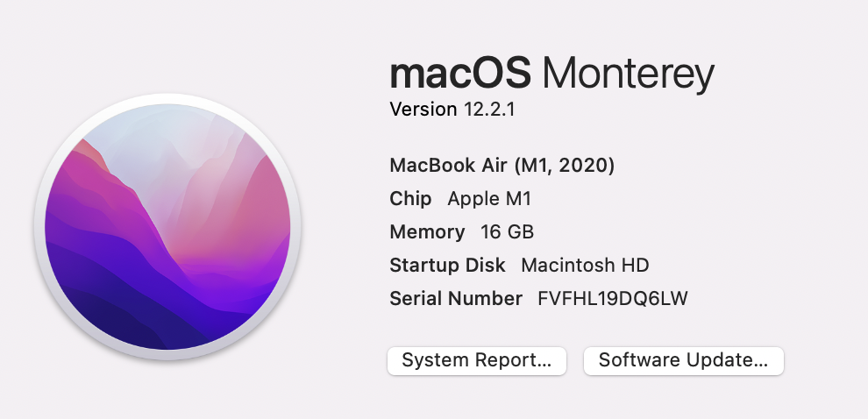Open the System Report window
Image resolution: width=868 pixels, height=419 pixels.
coord(477,360)
